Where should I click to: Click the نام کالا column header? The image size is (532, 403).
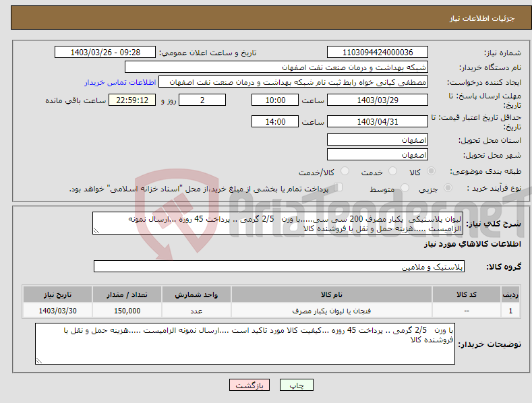332,294
